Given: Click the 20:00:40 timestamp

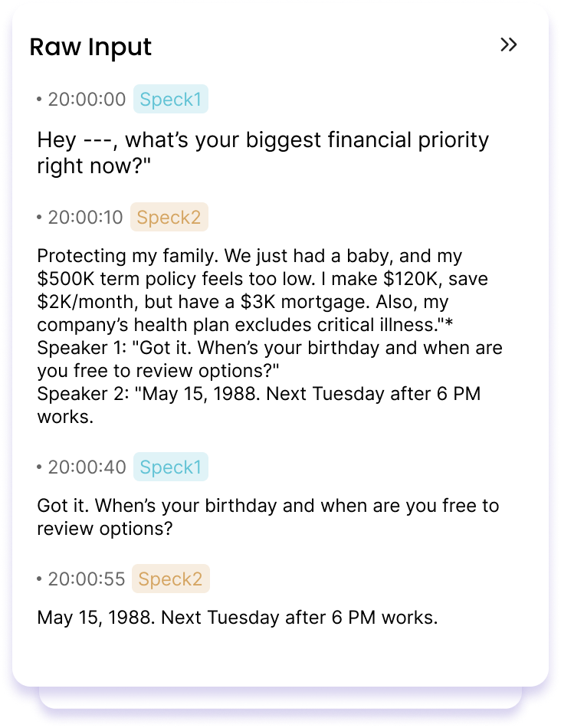Looking at the screenshot, I should coord(87,467).
